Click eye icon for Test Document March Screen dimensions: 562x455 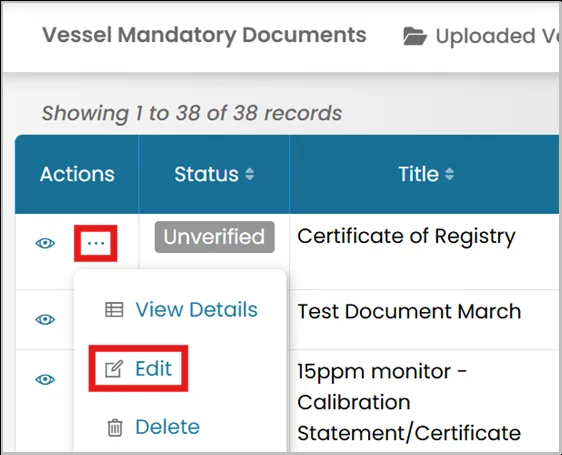tap(45, 319)
